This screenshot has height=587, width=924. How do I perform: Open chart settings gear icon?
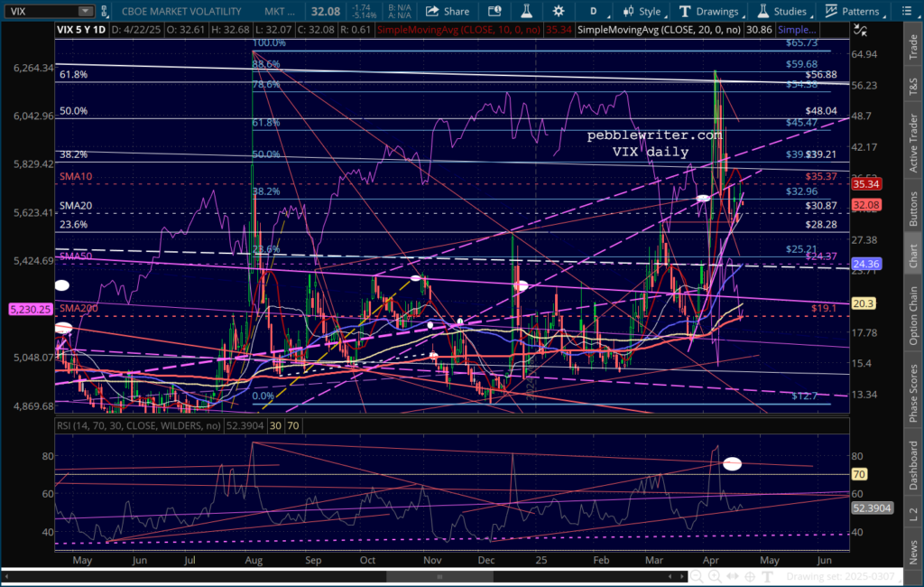pyautogui.click(x=559, y=11)
